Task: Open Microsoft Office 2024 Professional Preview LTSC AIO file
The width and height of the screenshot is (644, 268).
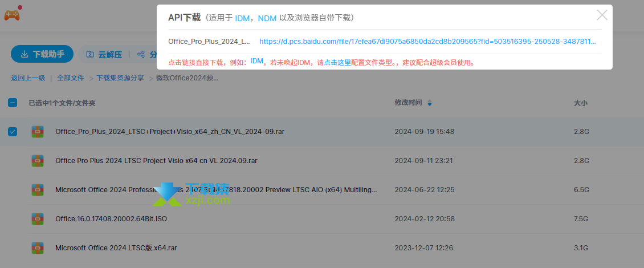Action: (216, 189)
